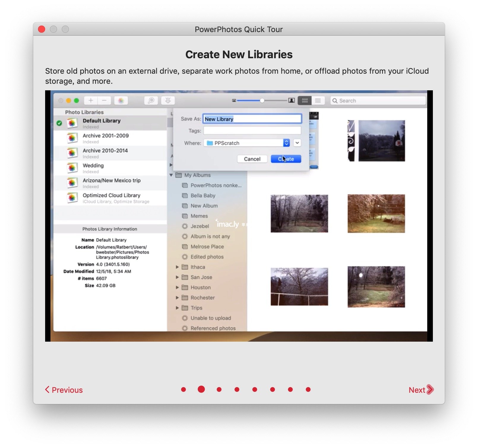This screenshot has height=448, width=478.
Task: Click the blue Create button
Action: [x=286, y=159]
